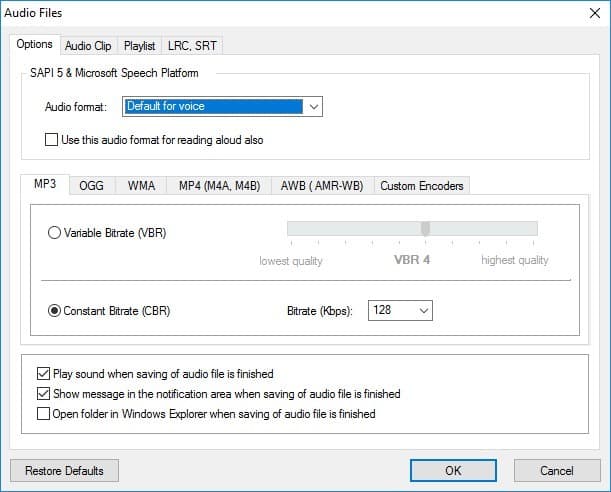Click the 'lowest quality' slider label
Viewport: 611px width, 492px height.
coord(291,261)
